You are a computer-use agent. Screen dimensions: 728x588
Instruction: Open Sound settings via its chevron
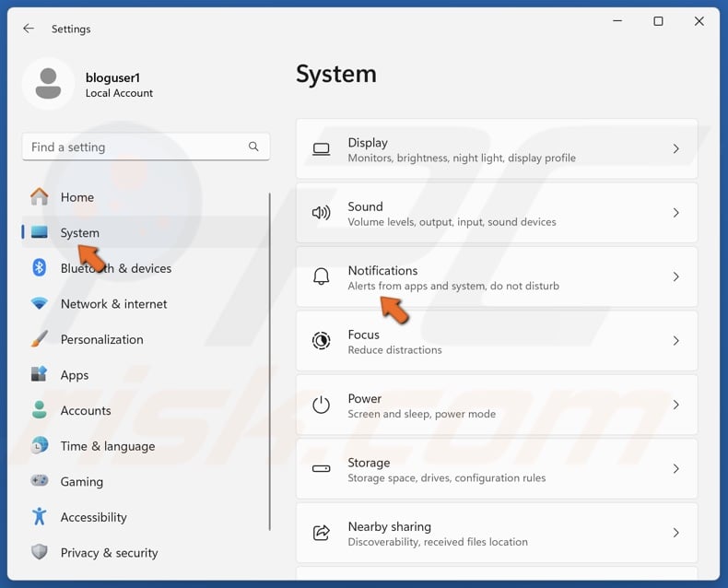[676, 213]
